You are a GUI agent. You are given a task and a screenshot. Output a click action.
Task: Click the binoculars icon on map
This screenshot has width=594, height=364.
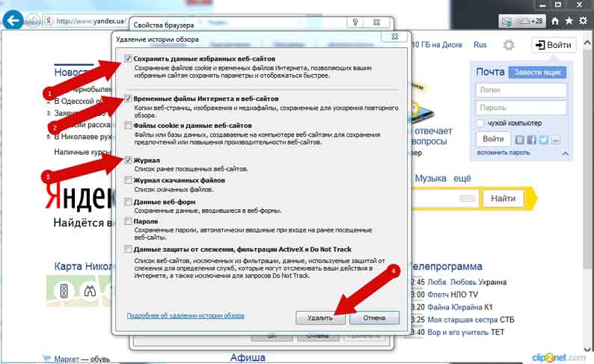click(90, 291)
